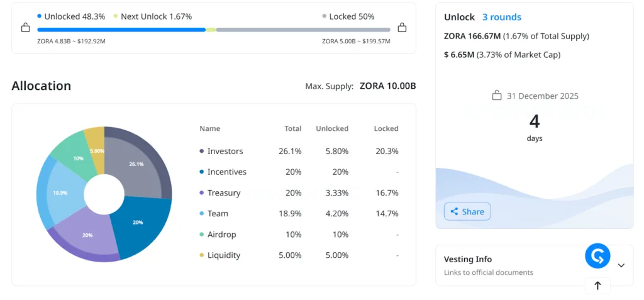Viewport: 644px width, 300px height.
Task: Click the 31 December 2025 date
Action: point(543,96)
